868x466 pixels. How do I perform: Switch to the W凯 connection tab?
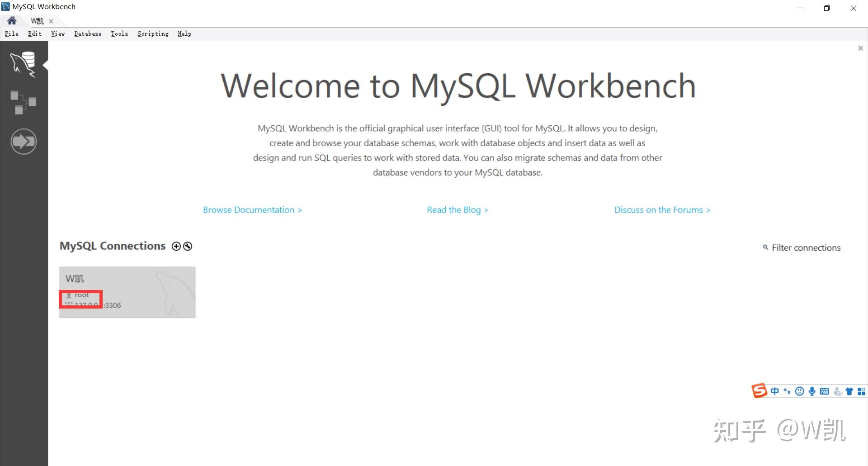pyautogui.click(x=37, y=21)
